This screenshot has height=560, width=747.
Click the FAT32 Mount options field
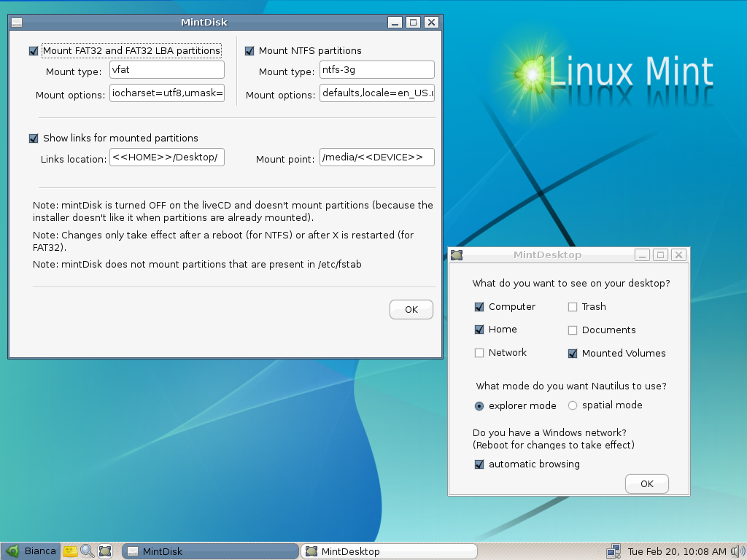tap(167, 93)
